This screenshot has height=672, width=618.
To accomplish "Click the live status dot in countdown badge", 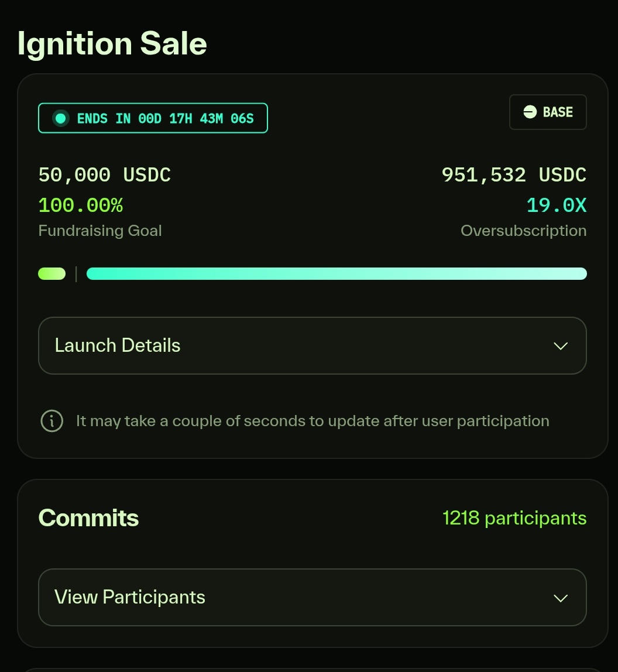I will [61, 118].
